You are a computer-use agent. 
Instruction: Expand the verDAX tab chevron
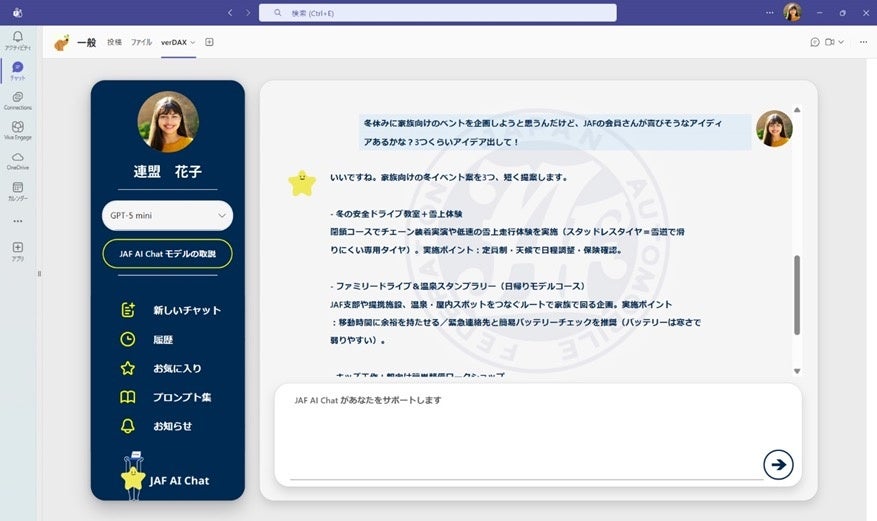(x=193, y=42)
